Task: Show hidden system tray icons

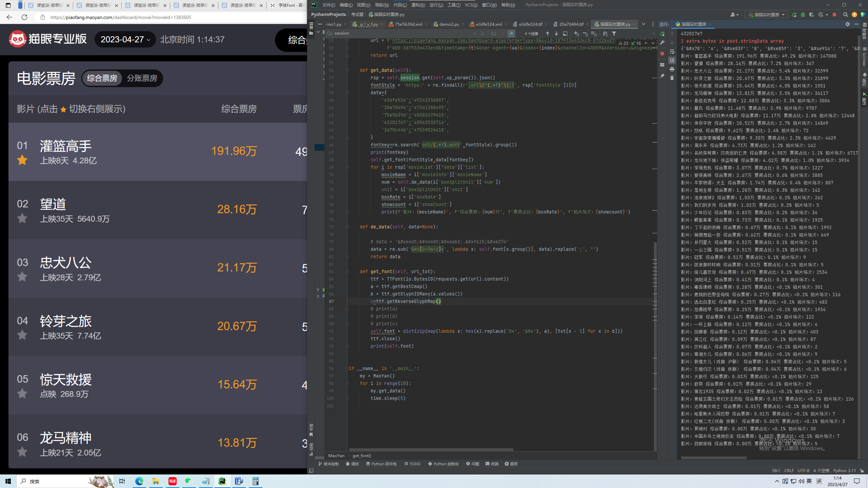Action: 777,481
